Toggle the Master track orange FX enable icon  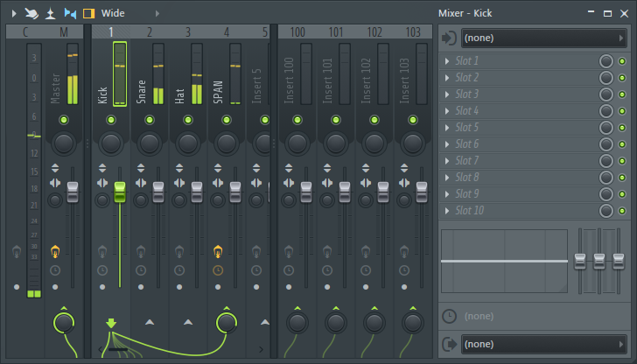tap(55, 252)
